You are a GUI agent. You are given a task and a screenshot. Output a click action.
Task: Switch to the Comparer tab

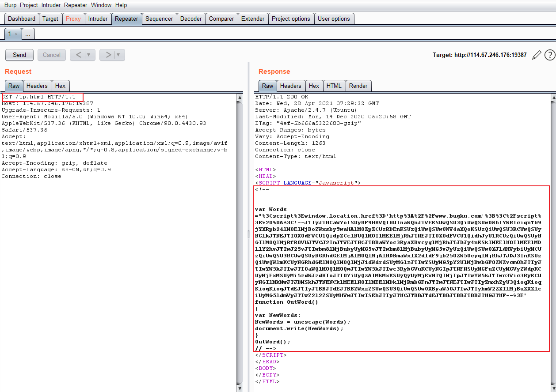(x=221, y=19)
